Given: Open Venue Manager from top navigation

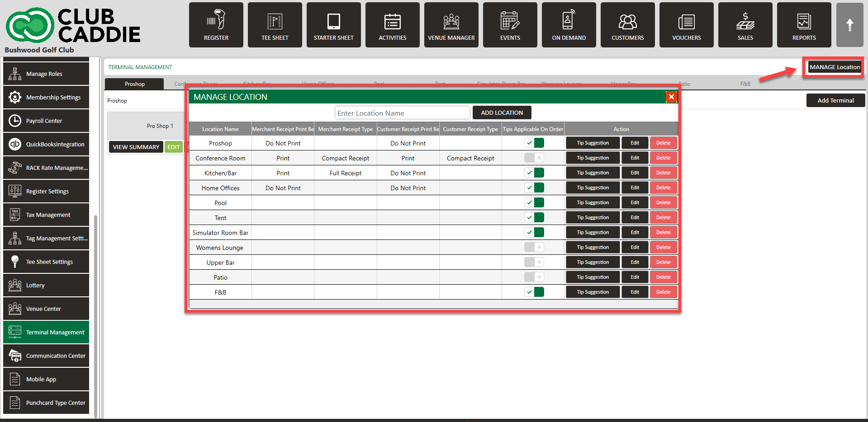Looking at the screenshot, I should pos(451,25).
